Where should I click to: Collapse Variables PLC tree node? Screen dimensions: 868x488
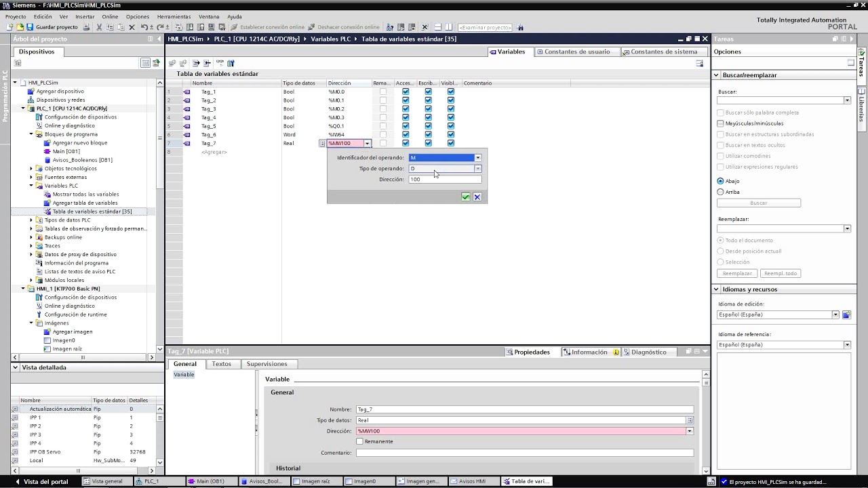point(31,186)
